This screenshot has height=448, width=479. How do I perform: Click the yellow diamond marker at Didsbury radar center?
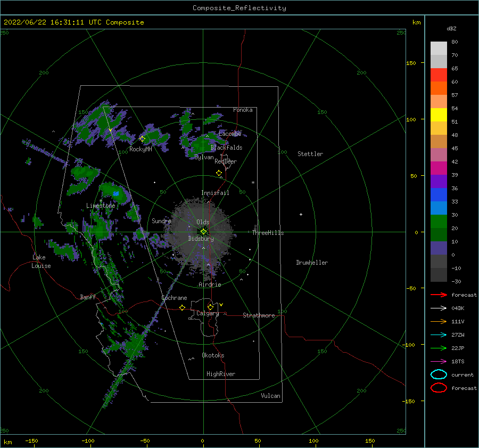pos(203,232)
